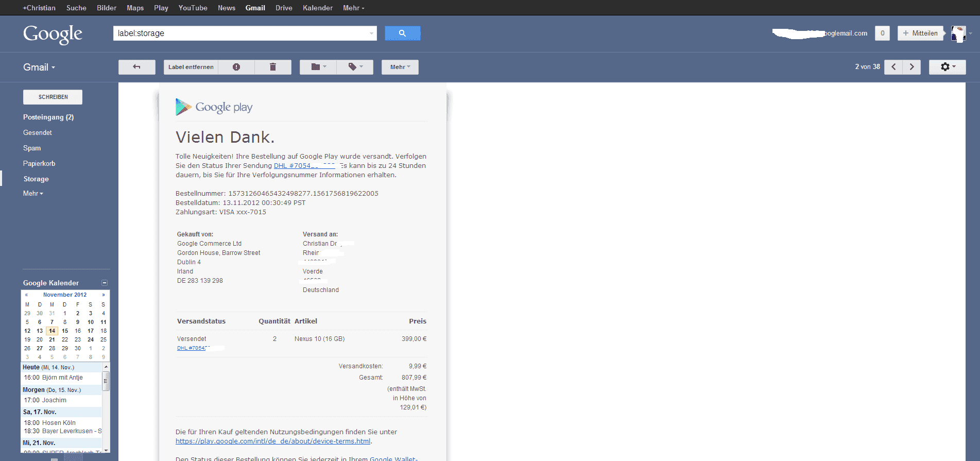The width and height of the screenshot is (980, 461).
Task: Click the Nexus 10 (16 GB) item
Action: (320, 339)
